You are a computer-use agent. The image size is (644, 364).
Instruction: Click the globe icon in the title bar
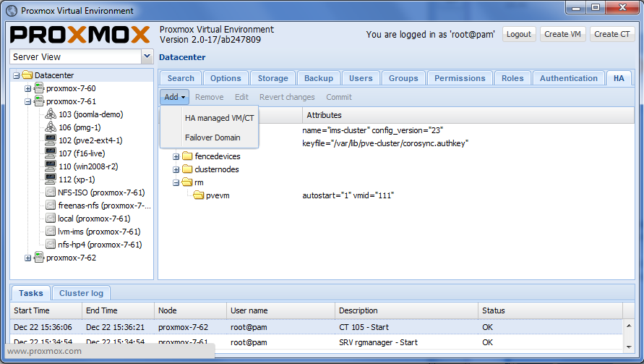click(12, 11)
